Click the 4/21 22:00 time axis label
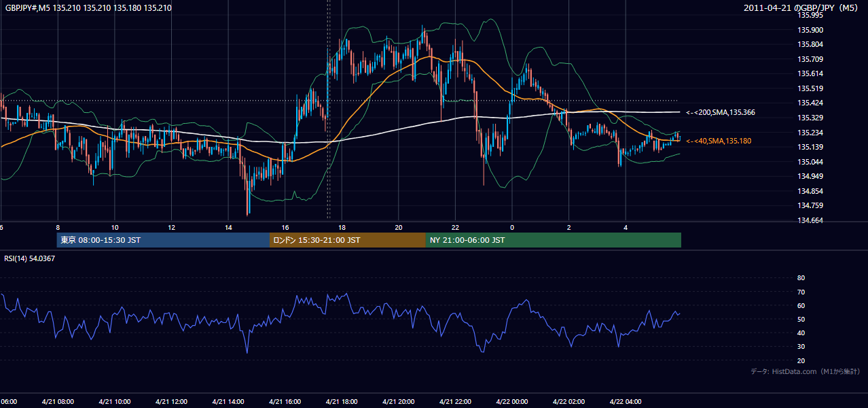This screenshot has width=868, height=408. coord(455,402)
